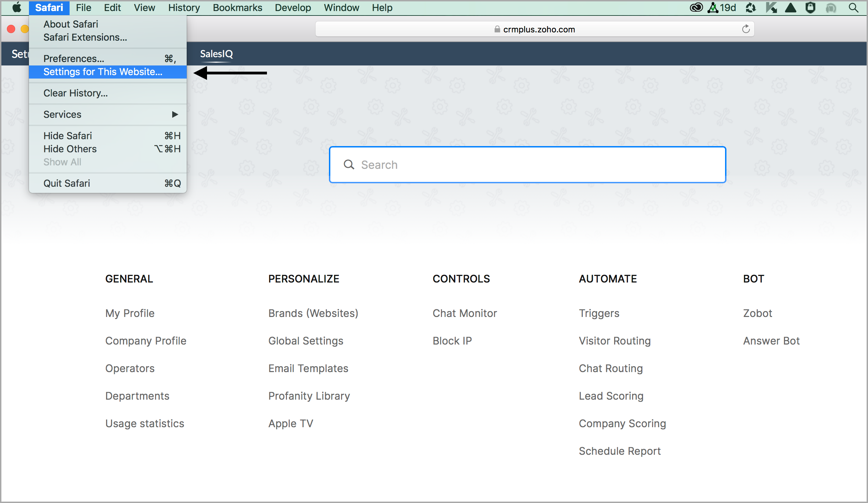Screen dimensions: 868x503
Task: Click the shield icon in menu bar
Action: [810, 8]
